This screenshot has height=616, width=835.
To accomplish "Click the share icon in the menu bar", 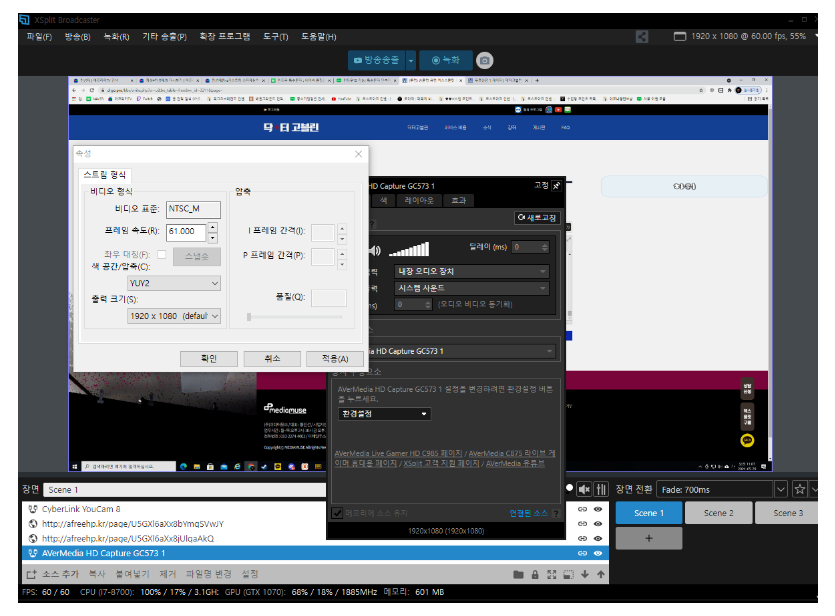I will [x=642, y=37].
